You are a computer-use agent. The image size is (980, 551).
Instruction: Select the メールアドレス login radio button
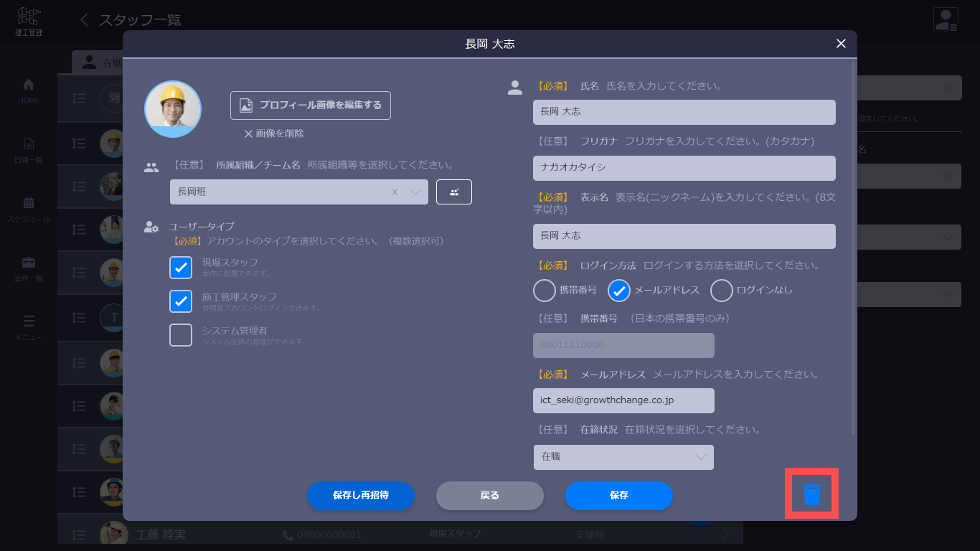pyautogui.click(x=619, y=291)
